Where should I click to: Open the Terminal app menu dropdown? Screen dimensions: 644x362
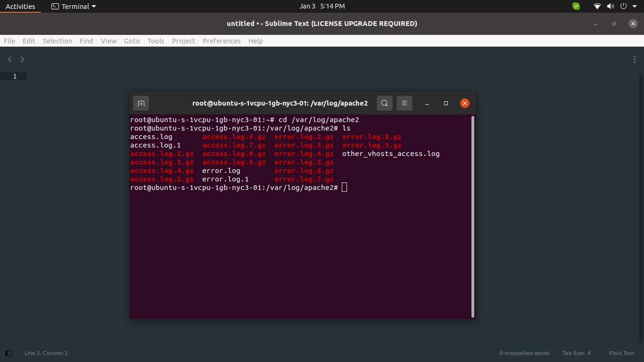[x=74, y=6]
